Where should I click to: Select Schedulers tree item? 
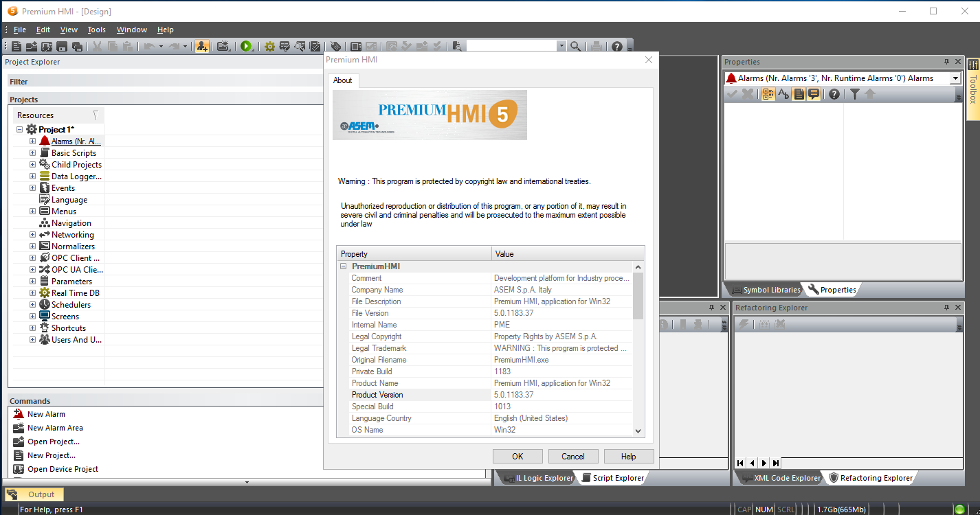71,304
